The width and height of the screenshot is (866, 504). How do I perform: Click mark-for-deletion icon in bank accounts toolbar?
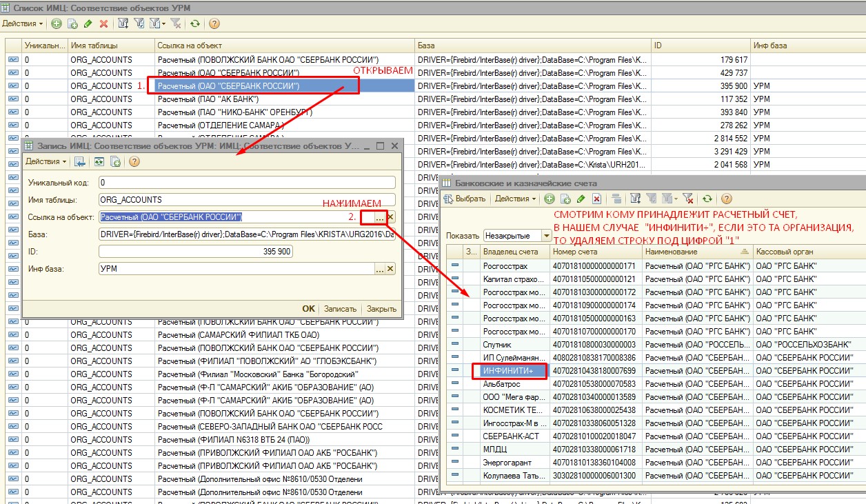tap(597, 199)
